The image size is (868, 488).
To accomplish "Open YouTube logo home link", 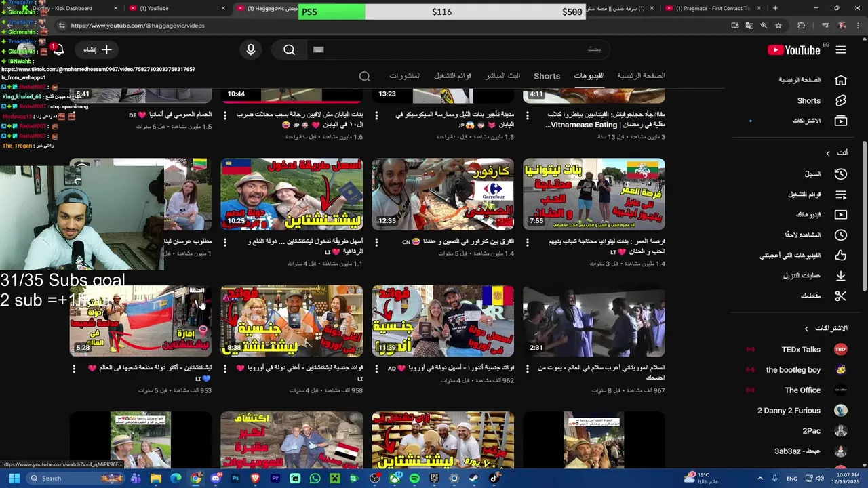I will pyautogui.click(x=793, y=49).
